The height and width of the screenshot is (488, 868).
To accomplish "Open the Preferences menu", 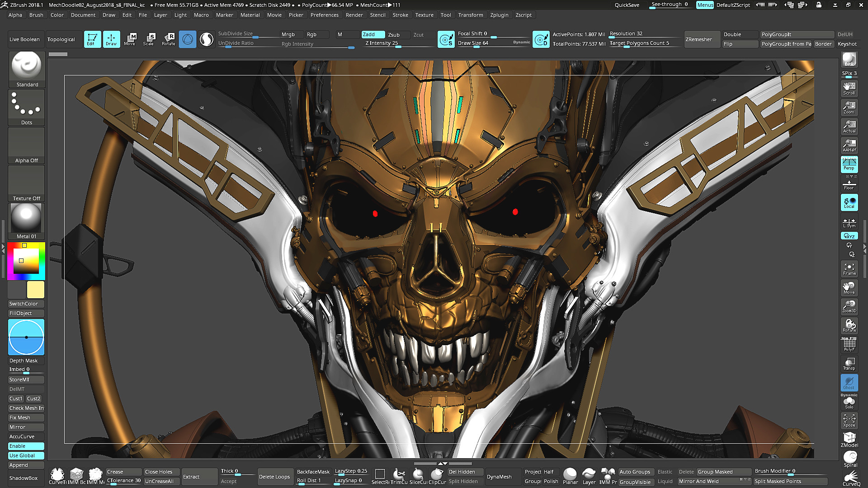I will (324, 15).
